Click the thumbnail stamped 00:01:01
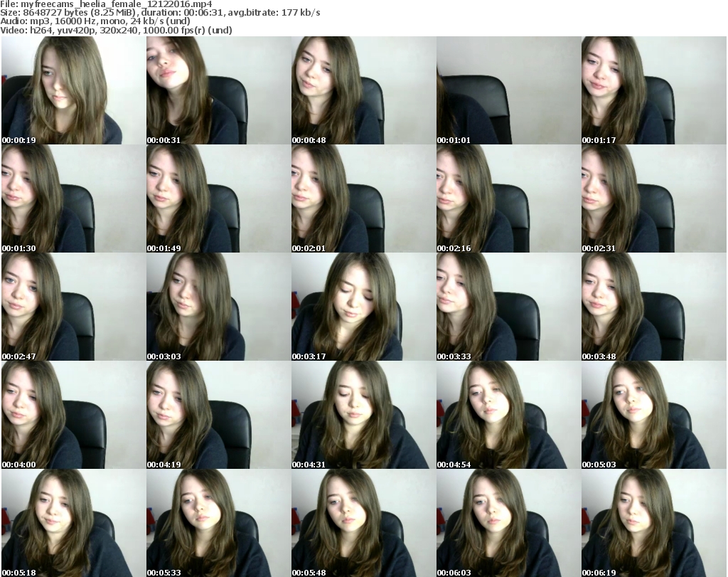The height and width of the screenshot is (577, 728). [x=508, y=90]
